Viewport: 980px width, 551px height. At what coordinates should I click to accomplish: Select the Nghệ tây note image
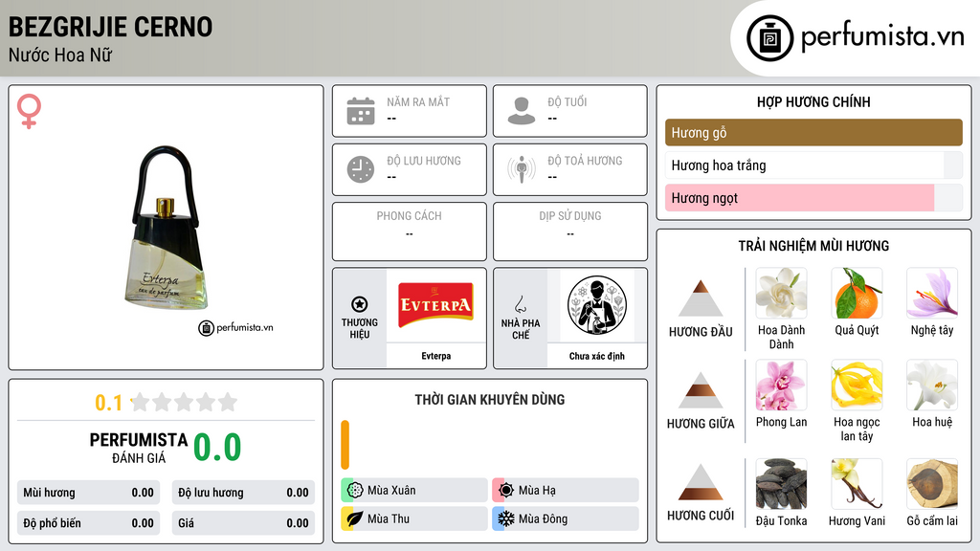(932, 293)
